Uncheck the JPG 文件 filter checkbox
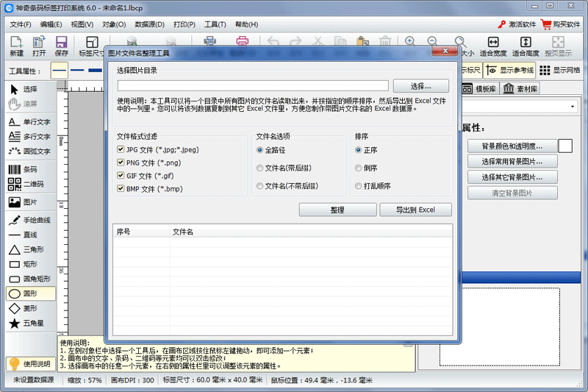 [121, 150]
